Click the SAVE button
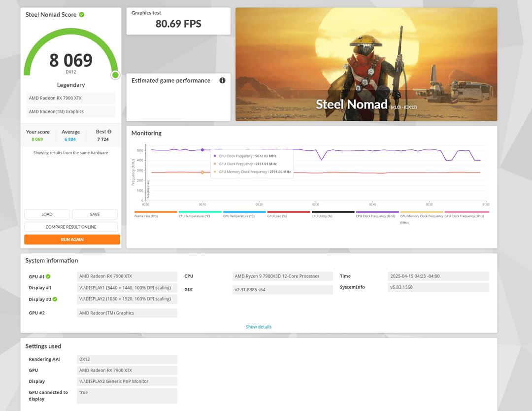The height and width of the screenshot is (411, 532). pyautogui.click(x=95, y=214)
